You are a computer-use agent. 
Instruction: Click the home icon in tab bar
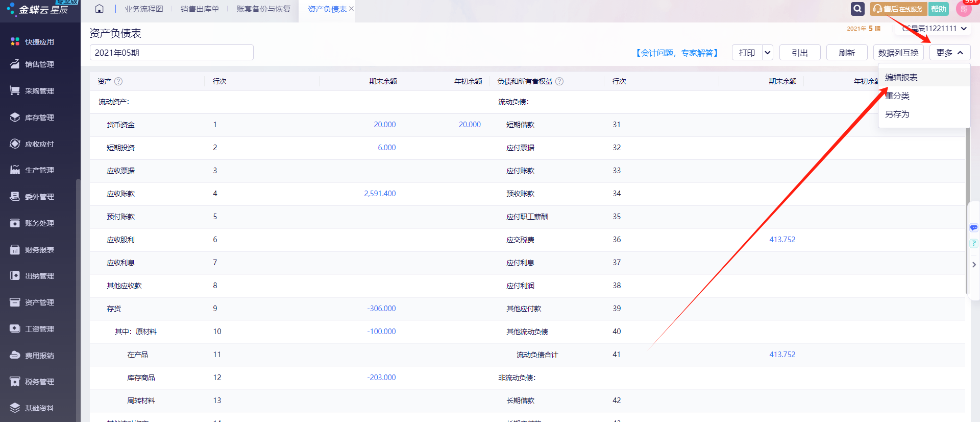coord(100,9)
